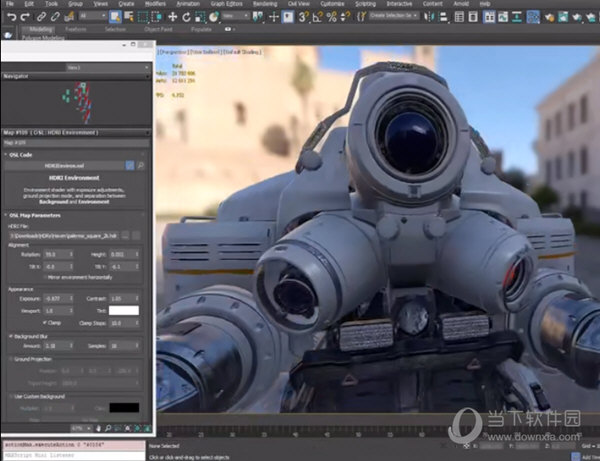
Task: Open the selection filter 'All' dropdown
Action: [93, 16]
